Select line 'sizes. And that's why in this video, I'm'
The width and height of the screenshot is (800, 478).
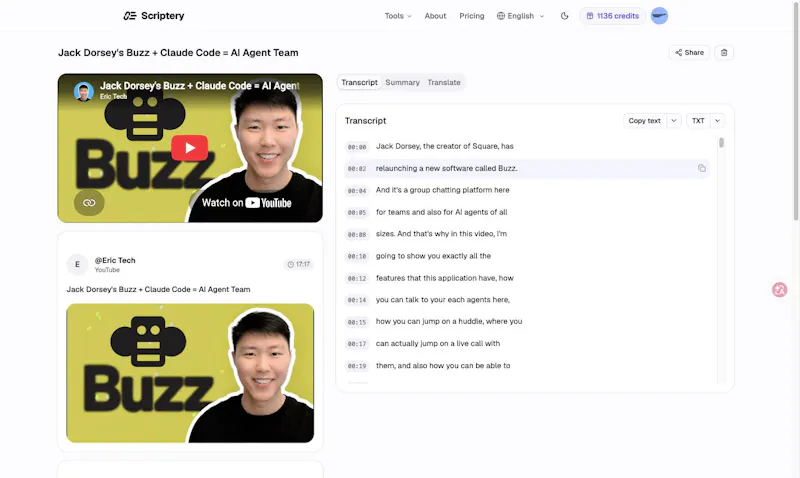click(441, 234)
